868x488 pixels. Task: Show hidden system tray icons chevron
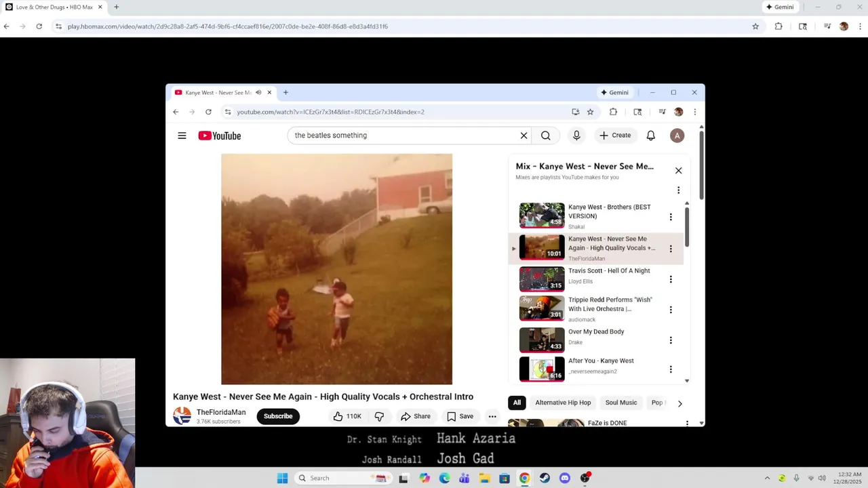click(x=767, y=478)
